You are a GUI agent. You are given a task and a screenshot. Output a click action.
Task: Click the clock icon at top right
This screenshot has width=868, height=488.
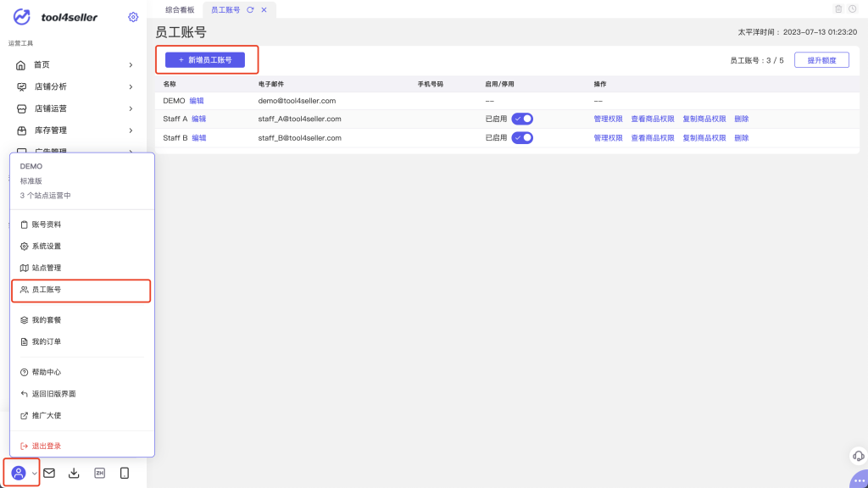pos(853,8)
